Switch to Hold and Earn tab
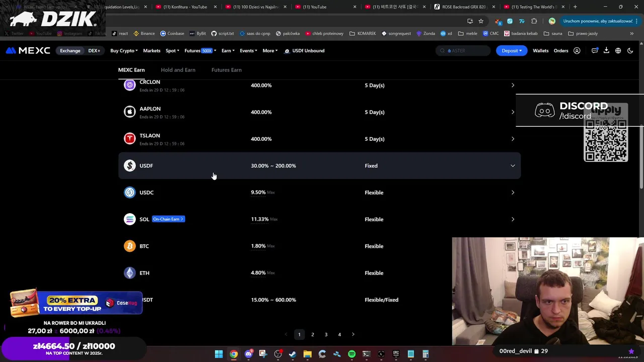The width and height of the screenshot is (644, 362). click(x=178, y=70)
